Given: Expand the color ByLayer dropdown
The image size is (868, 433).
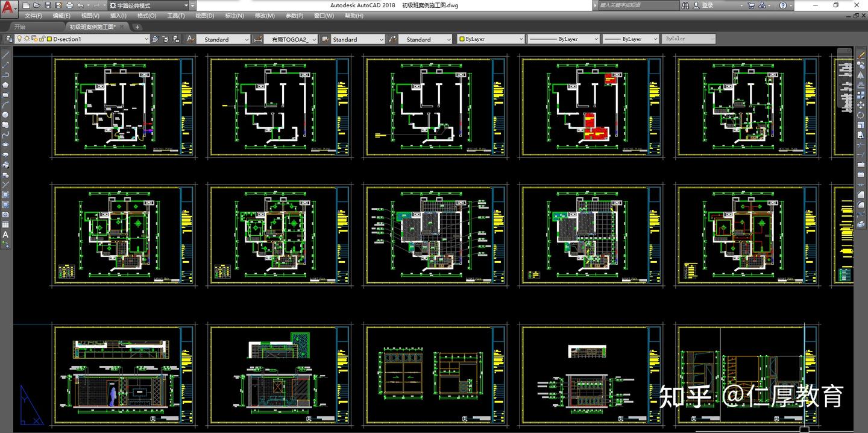Looking at the screenshot, I should [x=521, y=39].
